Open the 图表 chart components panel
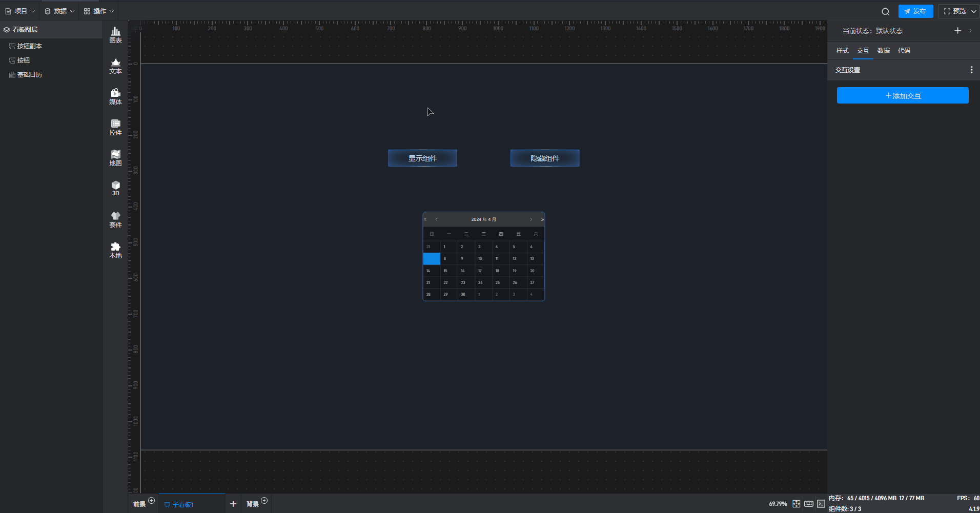Screen dimensions: 980x513 coord(115,35)
